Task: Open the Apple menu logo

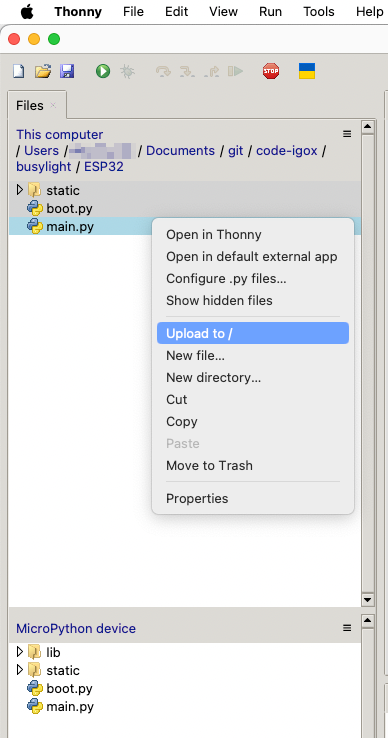Action: click(x=27, y=12)
